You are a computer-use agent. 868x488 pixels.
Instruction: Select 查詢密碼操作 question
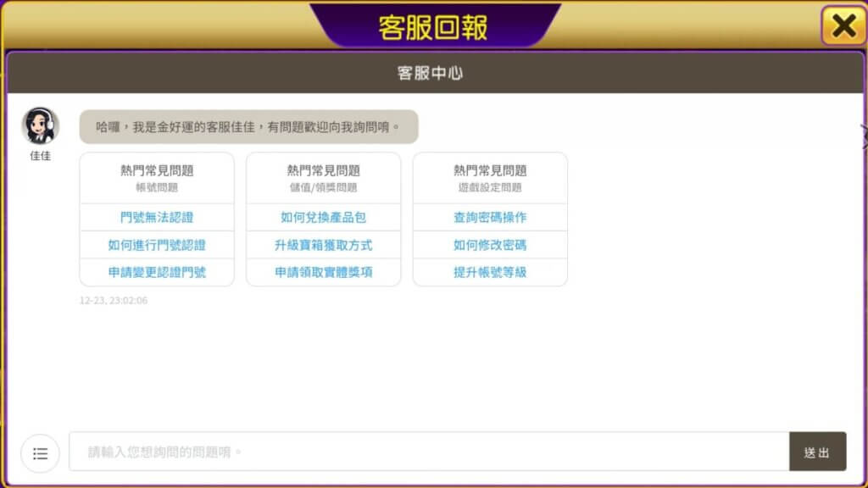490,218
